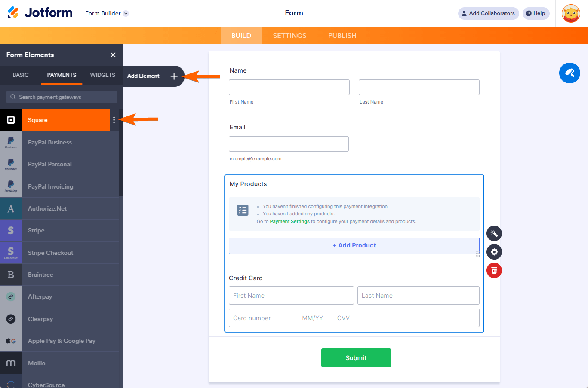Select the Stripe Checkout label
Viewport: 588px width, 388px height.
click(50, 253)
